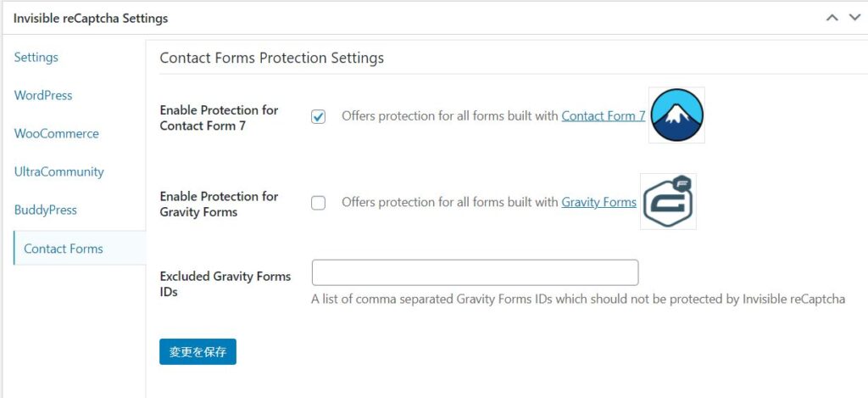Image resolution: width=868 pixels, height=398 pixels.
Task: Collapse panel with the up arrow
Action: pyautogui.click(x=832, y=18)
